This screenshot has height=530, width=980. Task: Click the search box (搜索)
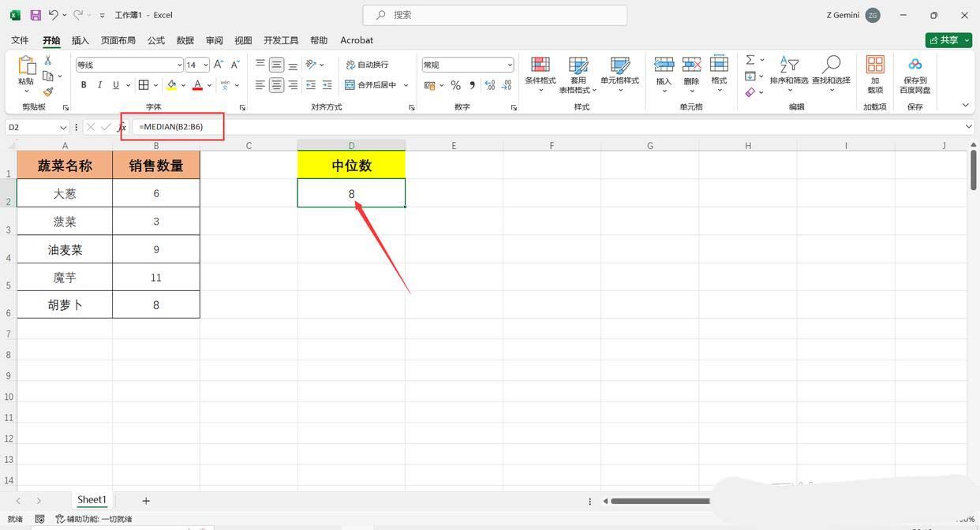click(x=495, y=15)
